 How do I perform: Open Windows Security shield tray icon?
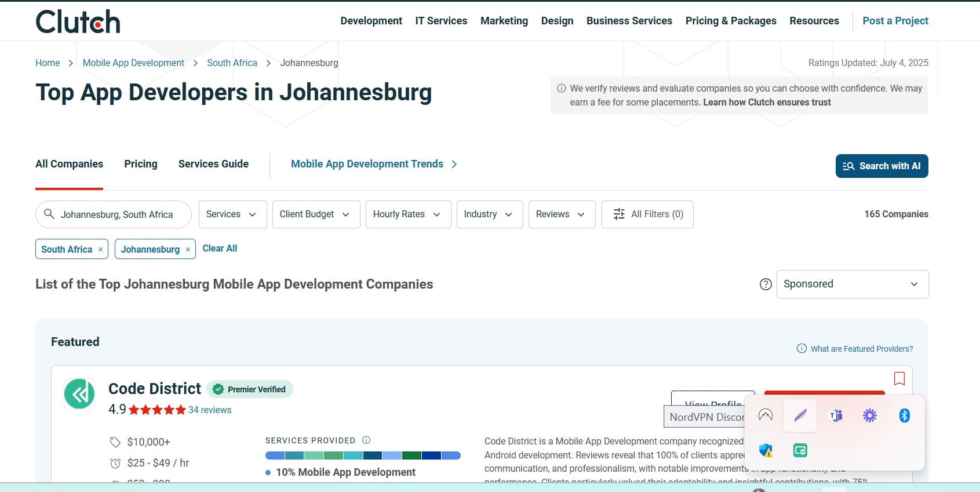(766, 450)
